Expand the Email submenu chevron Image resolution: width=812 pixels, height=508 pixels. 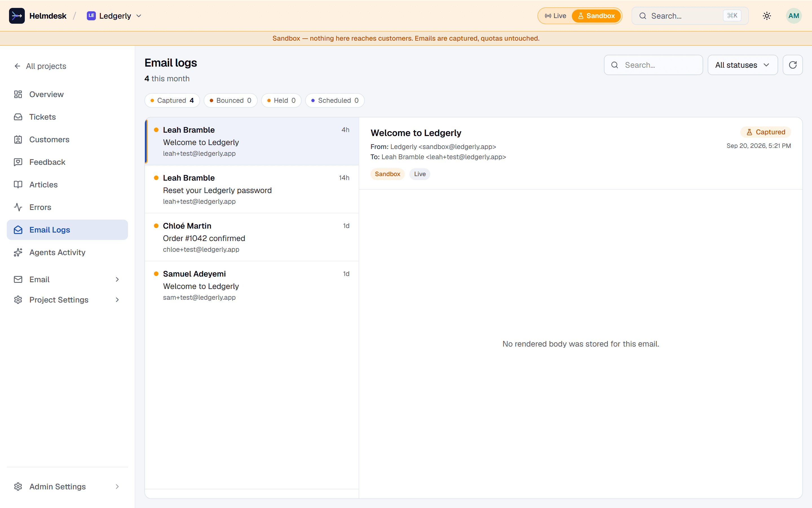(117, 279)
